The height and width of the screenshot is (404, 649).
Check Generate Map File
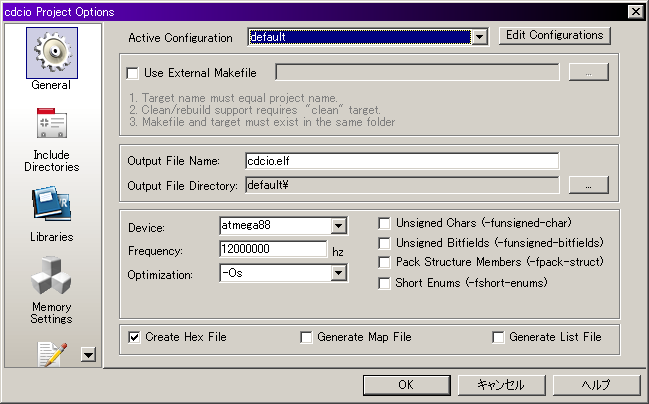tap(306, 337)
